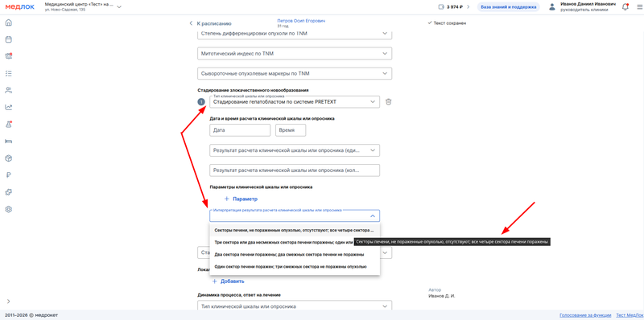Open patient Петров Осип Егорович link

[302, 21]
